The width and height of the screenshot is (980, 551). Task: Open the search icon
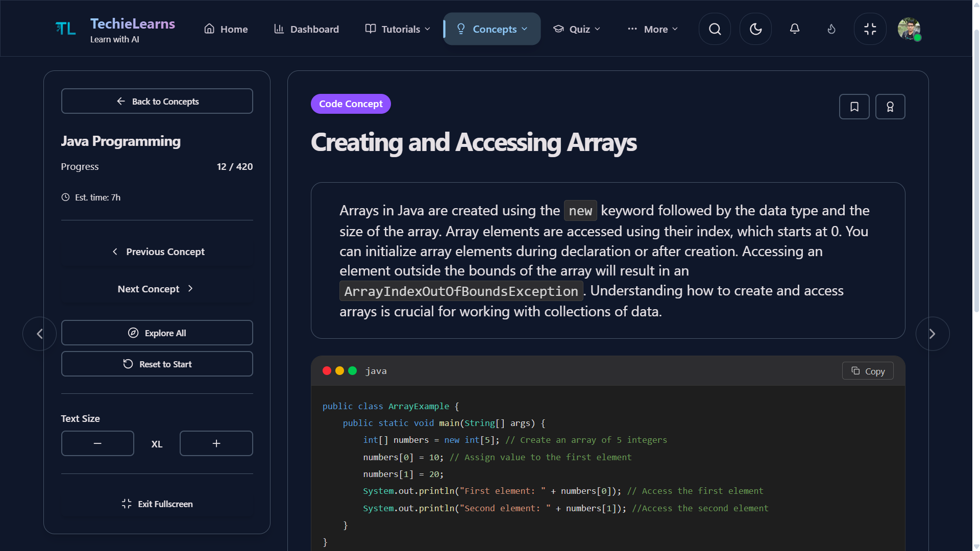714,29
